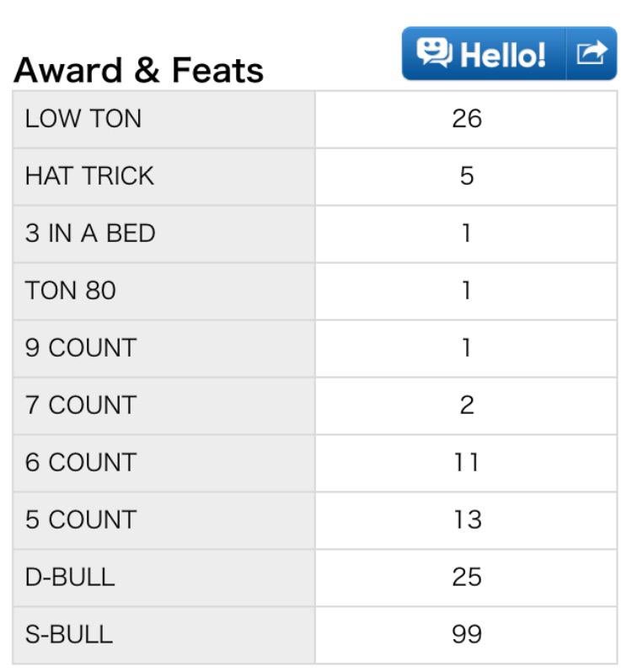This screenshot has height=672, width=632.
Task: Click the D-BULL row label
Action: 70,578
